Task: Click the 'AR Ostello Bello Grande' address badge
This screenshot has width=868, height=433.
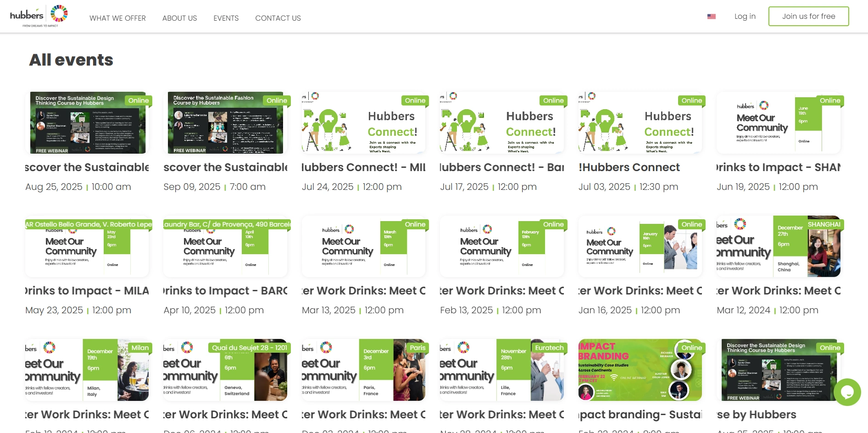Action: (x=89, y=224)
